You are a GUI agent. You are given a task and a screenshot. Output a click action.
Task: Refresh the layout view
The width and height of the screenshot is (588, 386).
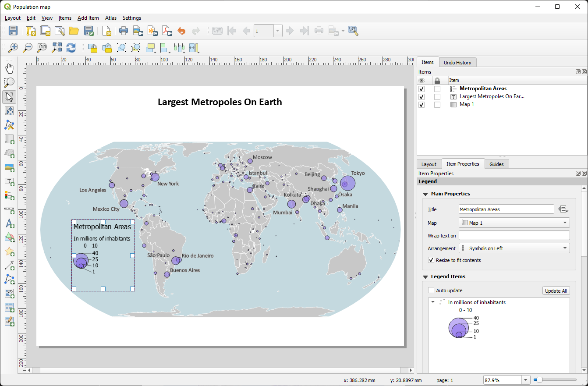click(x=71, y=47)
